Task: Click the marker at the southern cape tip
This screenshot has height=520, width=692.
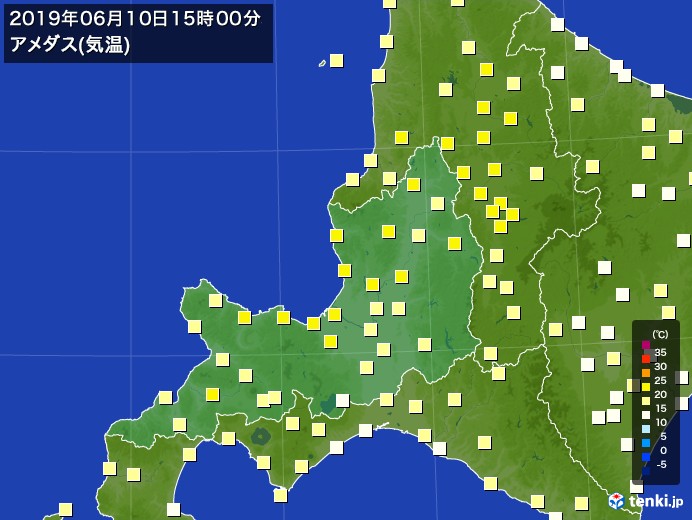Action: tap(280, 495)
